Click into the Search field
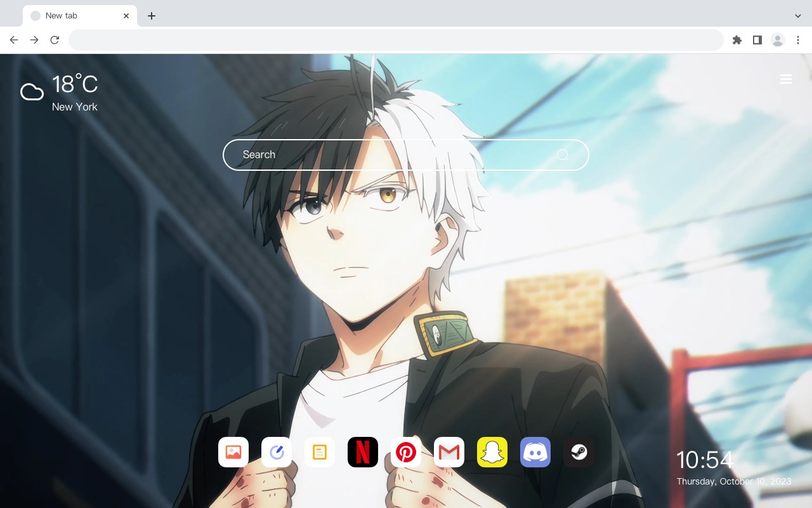 pos(406,155)
